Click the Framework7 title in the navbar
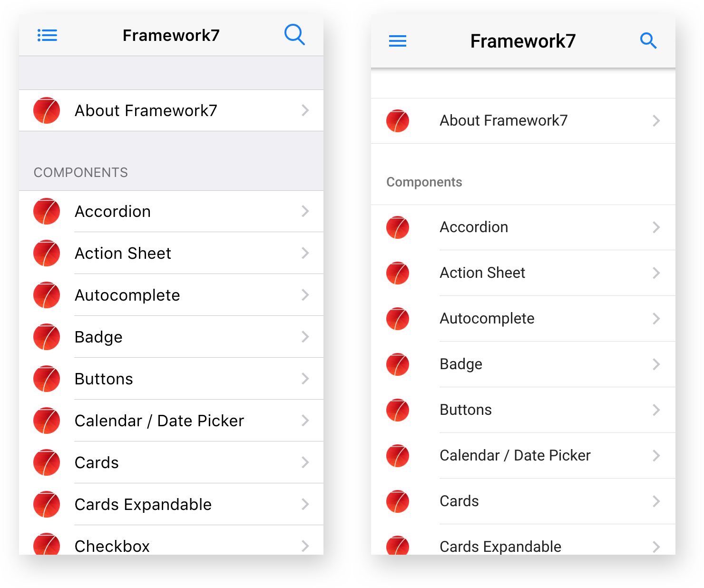Screen dimensions: 704x588 click(x=171, y=35)
